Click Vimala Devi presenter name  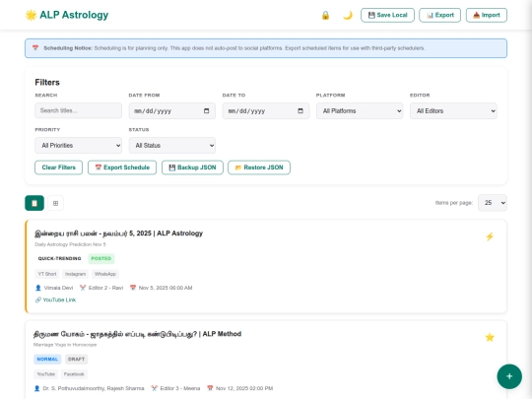[58, 288]
